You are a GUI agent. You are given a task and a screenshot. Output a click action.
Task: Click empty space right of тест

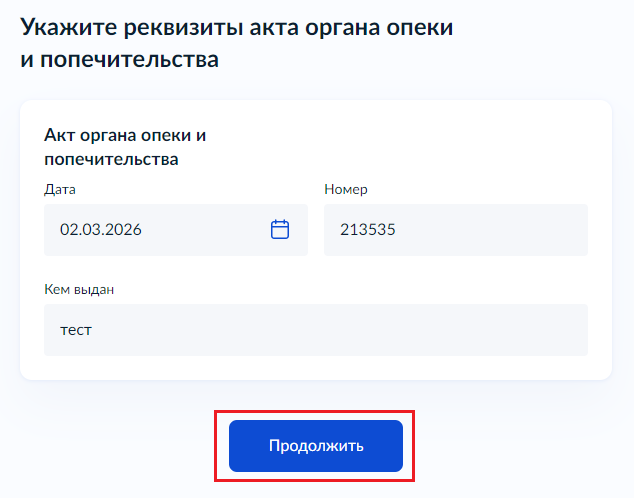coord(350,329)
